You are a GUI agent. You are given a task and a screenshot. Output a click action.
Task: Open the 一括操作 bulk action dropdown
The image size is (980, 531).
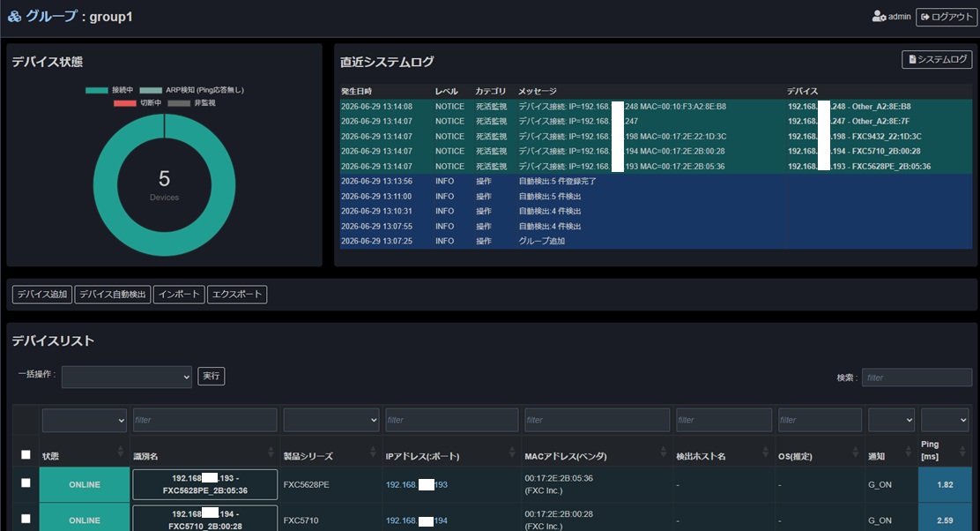coord(126,377)
